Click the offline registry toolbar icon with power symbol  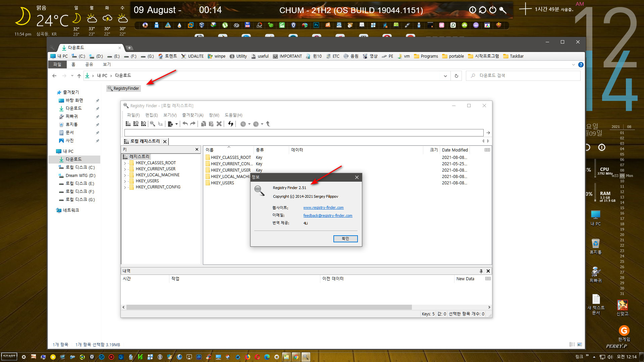pos(144,124)
